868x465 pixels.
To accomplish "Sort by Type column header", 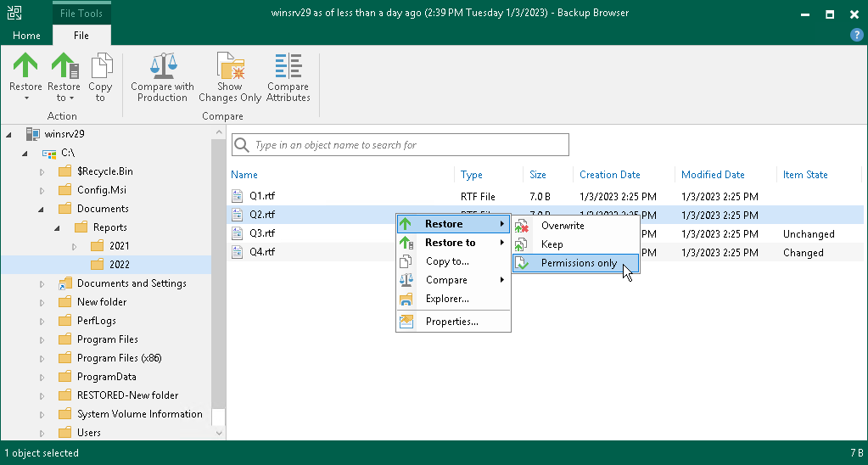I will (472, 175).
